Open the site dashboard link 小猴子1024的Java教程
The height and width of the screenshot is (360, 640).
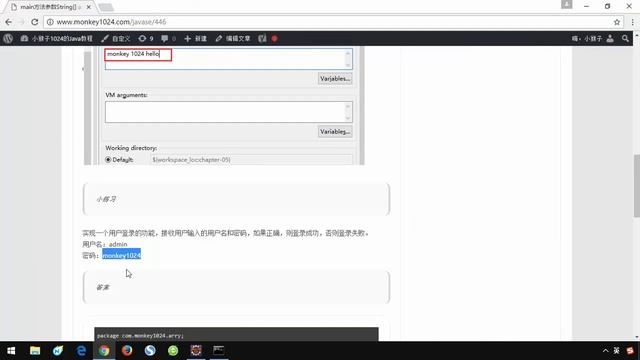[x=57, y=38]
